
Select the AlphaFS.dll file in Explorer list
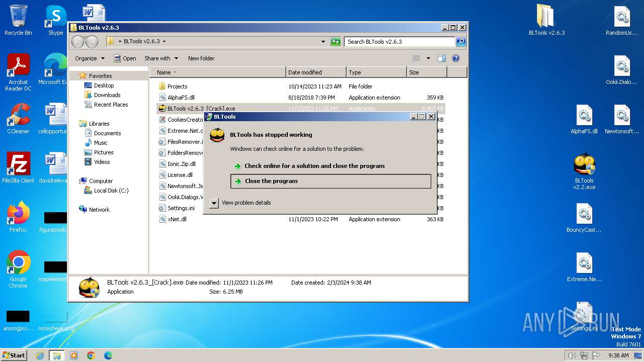coord(300,98)
